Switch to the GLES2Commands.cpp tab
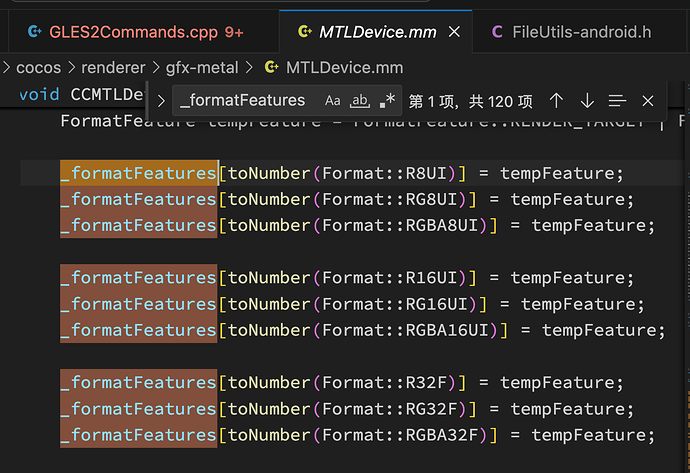This screenshot has height=473, width=690. pos(143,32)
